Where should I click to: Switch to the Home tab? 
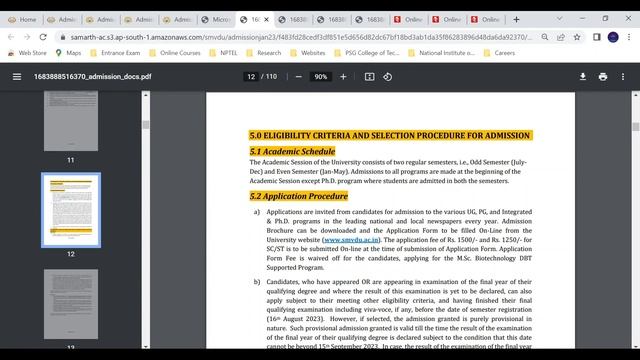click(x=23, y=19)
